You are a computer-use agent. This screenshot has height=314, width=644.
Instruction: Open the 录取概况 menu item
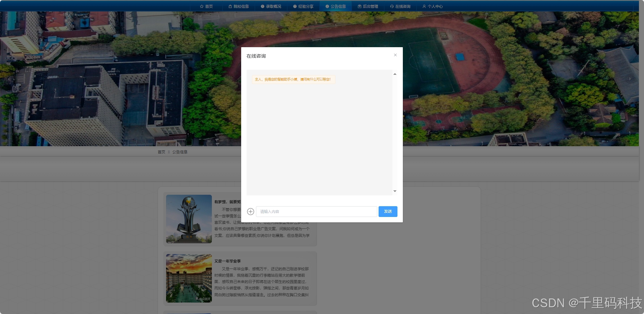coord(271,6)
